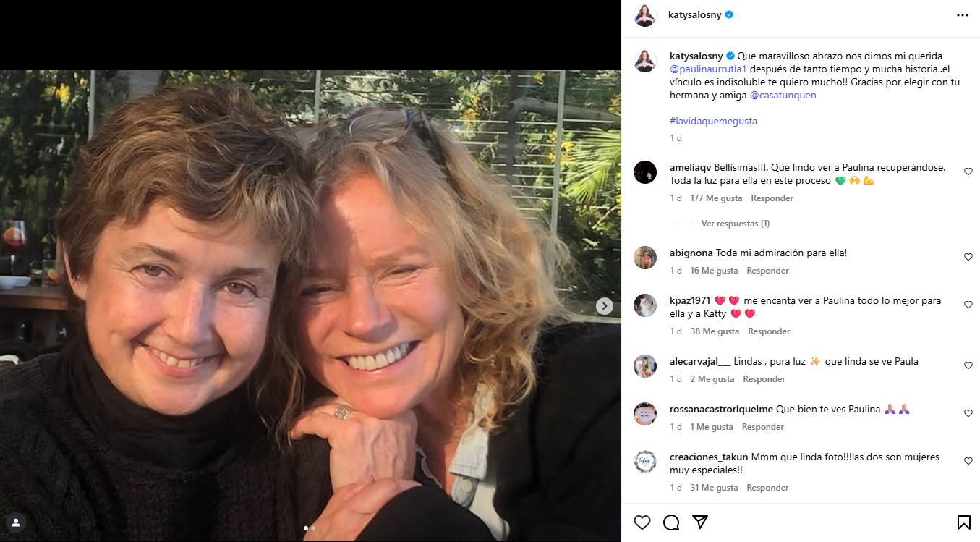
Task: Select the second carousel dot indicator
Action: (x=313, y=528)
